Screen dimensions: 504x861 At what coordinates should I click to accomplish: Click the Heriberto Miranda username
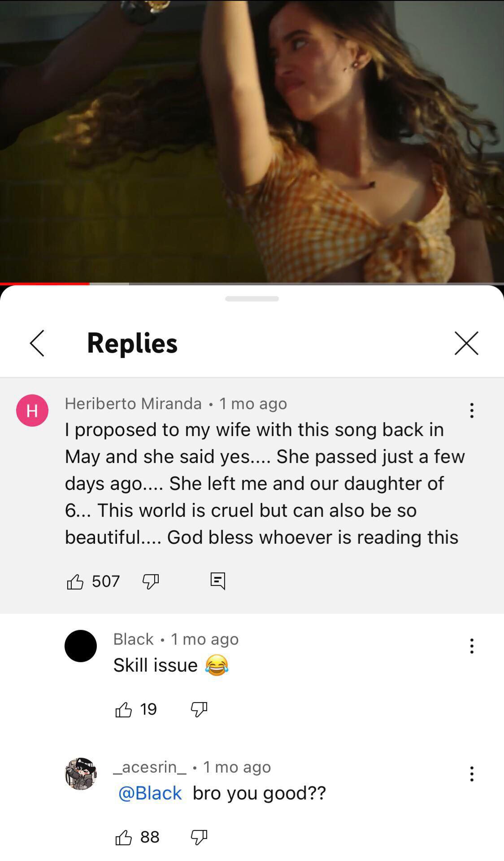point(133,403)
